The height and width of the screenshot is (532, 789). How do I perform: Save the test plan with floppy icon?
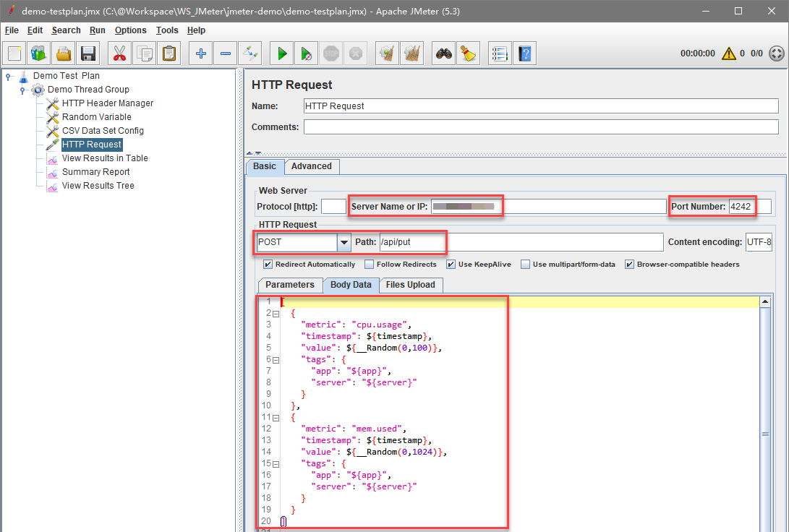point(88,53)
